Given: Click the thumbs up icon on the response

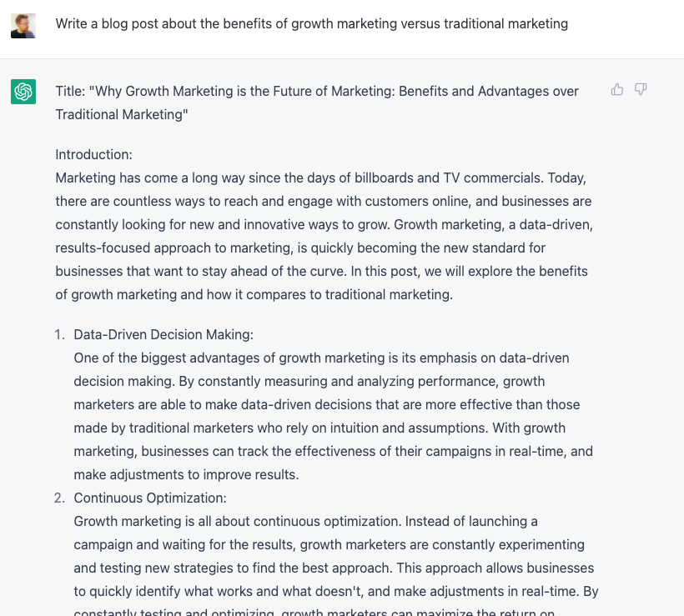Looking at the screenshot, I should (x=617, y=90).
